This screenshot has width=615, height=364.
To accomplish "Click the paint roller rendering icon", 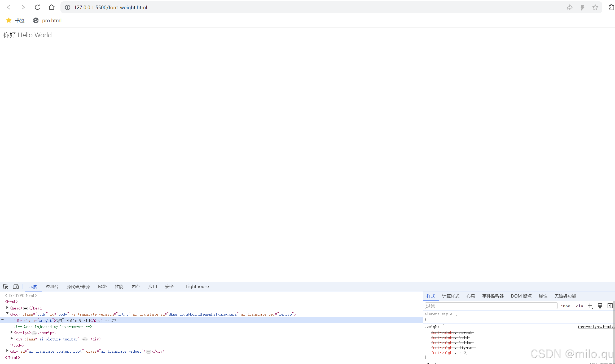I will click(600, 306).
